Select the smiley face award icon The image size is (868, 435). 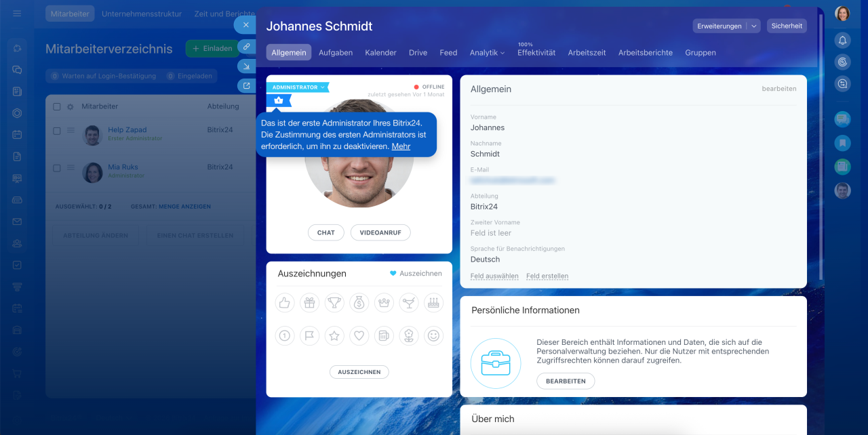[x=433, y=335]
